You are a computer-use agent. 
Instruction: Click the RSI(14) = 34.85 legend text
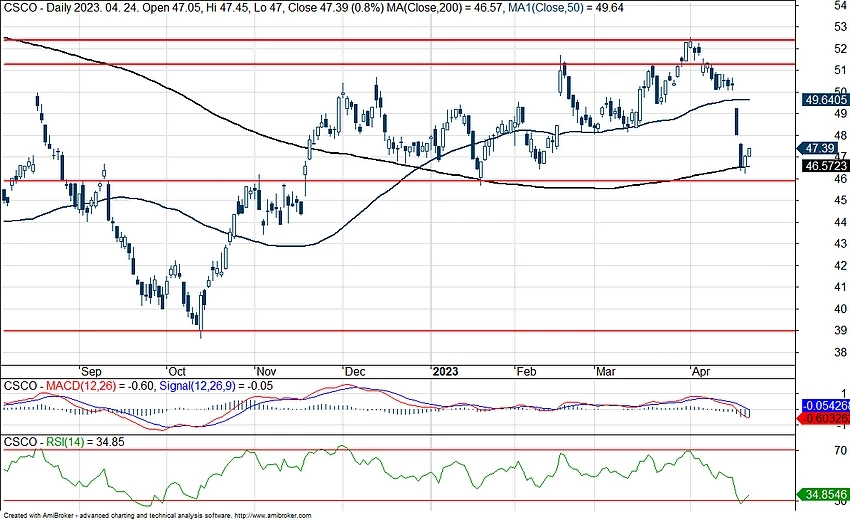click(85, 442)
